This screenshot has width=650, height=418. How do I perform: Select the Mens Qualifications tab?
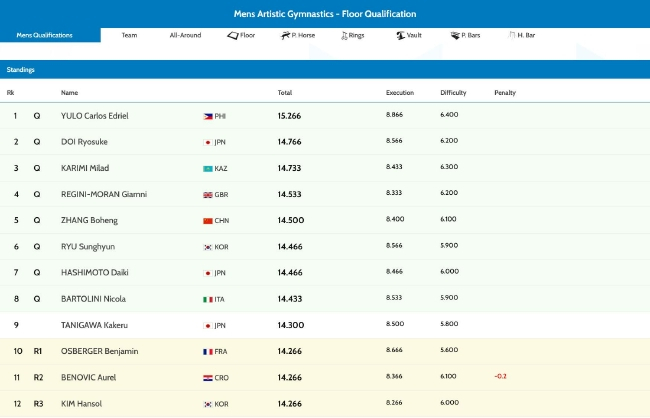tap(45, 35)
